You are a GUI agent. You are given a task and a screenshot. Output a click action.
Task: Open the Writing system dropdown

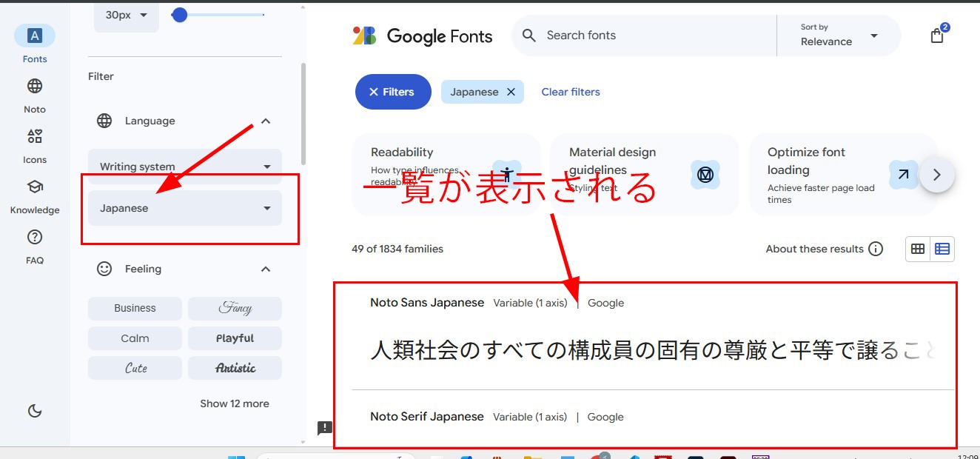(x=185, y=167)
